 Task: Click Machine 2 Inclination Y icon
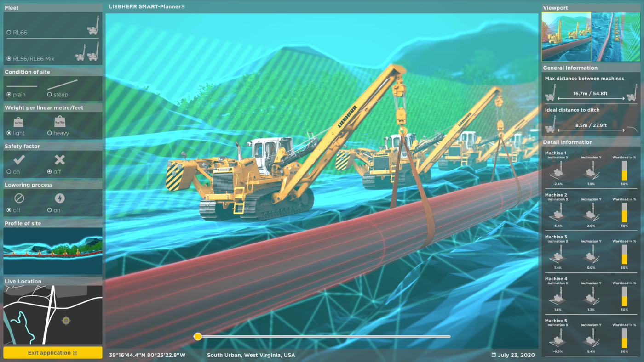point(591,213)
